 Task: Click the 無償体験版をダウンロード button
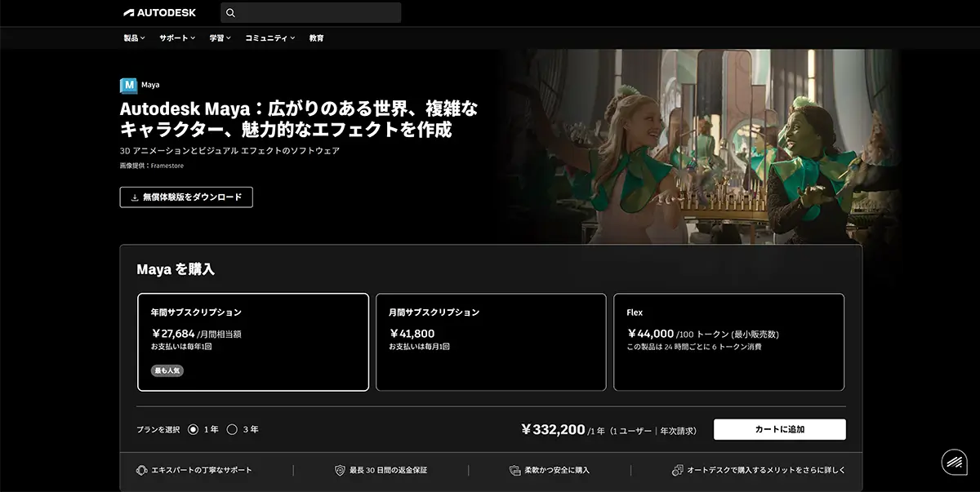(x=186, y=197)
